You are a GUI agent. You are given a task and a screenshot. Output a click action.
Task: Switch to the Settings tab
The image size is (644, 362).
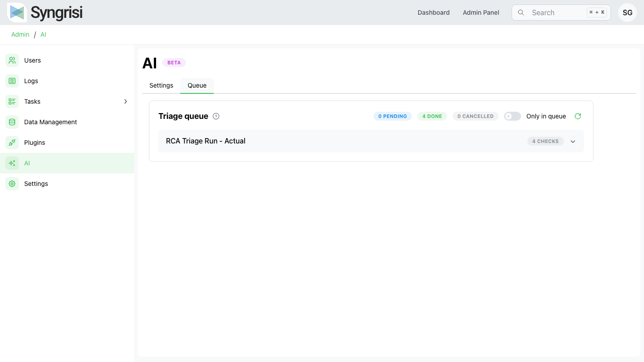click(x=161, y=85)
